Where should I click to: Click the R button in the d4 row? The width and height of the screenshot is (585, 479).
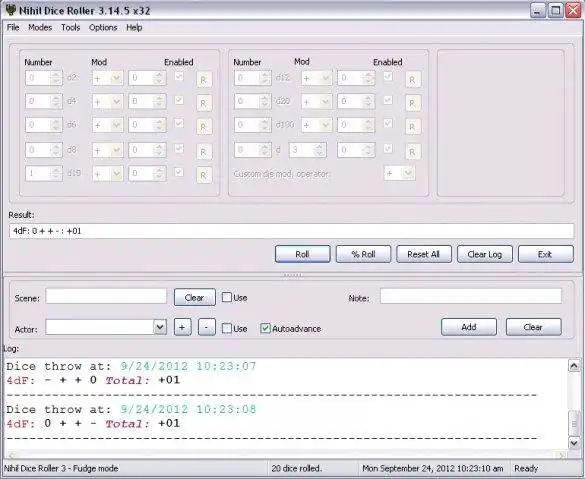point(204,103)
